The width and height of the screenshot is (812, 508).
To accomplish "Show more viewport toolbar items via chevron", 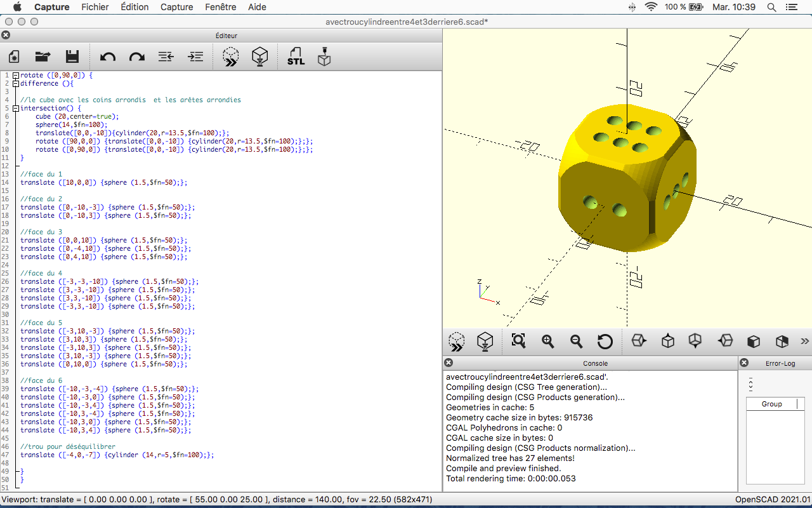I will pyautogui.click(x=804, y=342).
